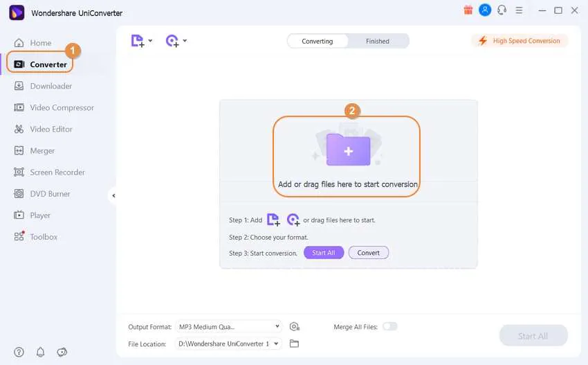
Task: Click the Wondershare UniConverter logo
Action: pos(17,12)
